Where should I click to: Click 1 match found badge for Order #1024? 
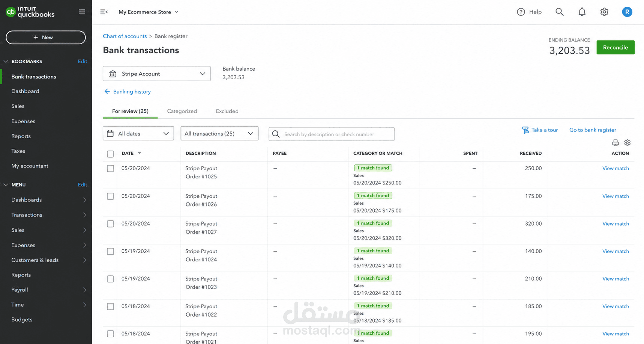(373, 251)
